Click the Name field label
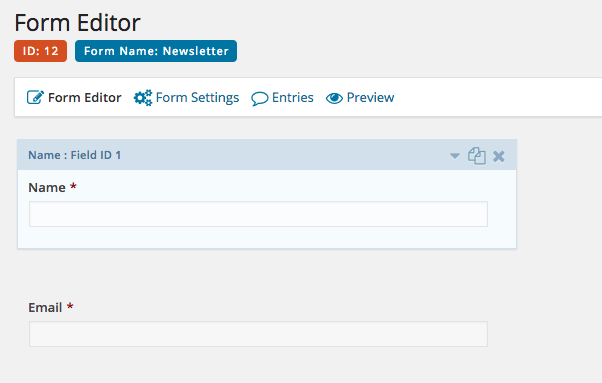The image size is (602, 383). point(47,187)
